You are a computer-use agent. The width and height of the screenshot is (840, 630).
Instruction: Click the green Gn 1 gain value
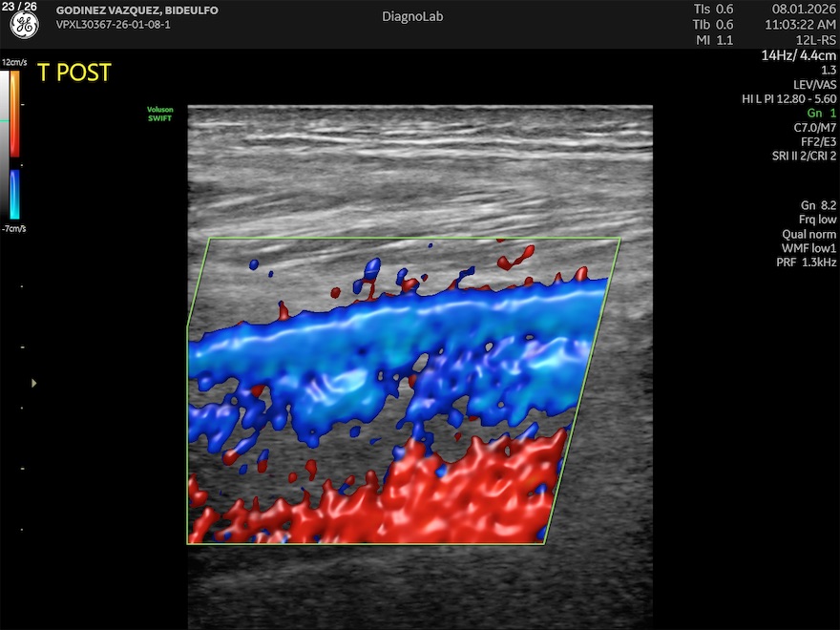[x=821, y=113]
